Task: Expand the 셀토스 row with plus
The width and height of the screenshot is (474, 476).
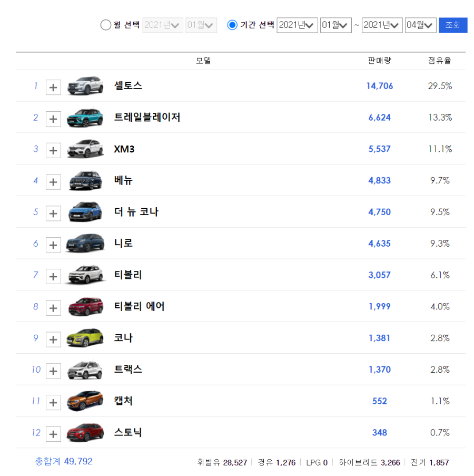Action: 53,88
